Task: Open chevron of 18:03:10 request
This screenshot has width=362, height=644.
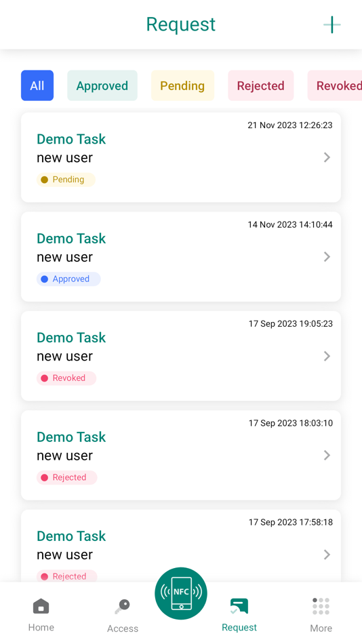Action: 327,455
